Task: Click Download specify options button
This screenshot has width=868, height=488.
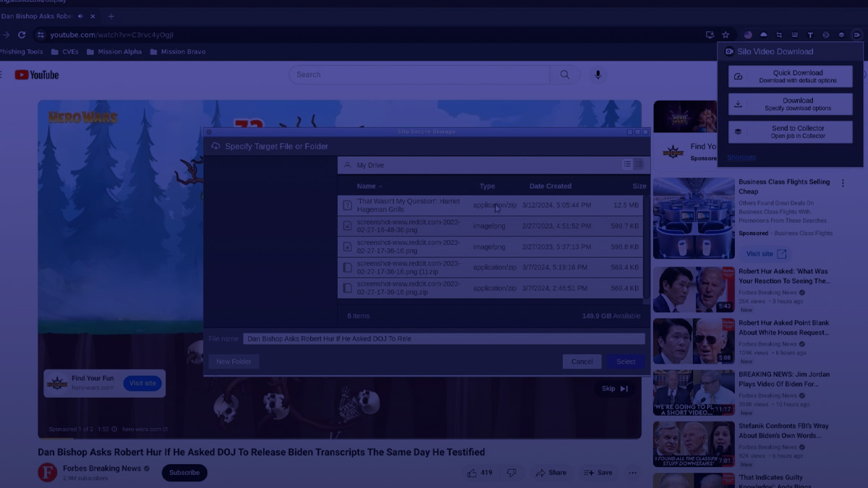Action: (790, 104)
